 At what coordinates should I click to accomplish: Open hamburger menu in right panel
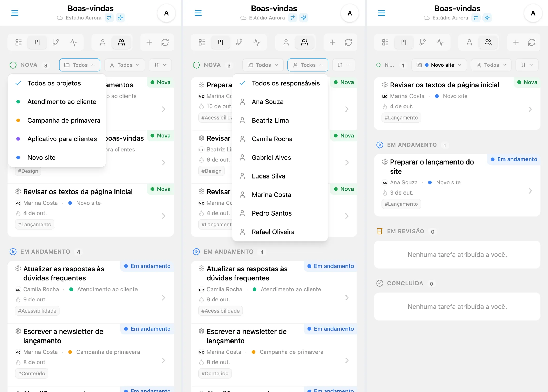pos(381,13)
